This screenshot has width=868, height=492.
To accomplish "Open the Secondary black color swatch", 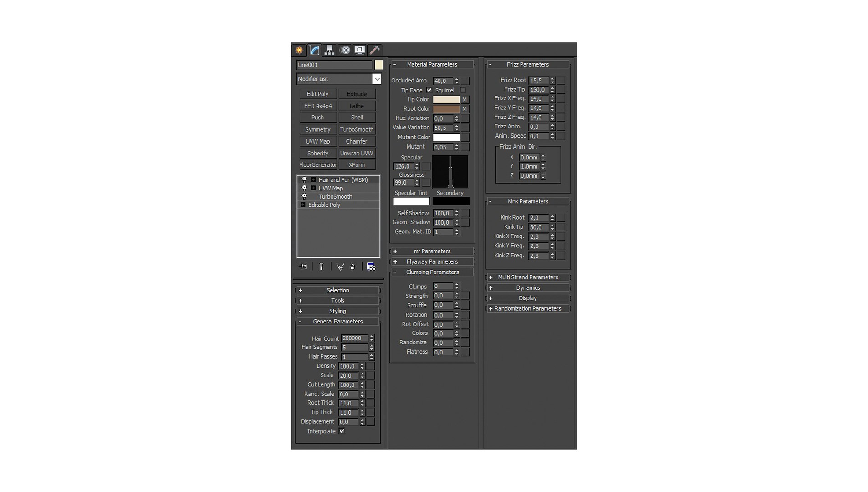I will pos(450,201).
